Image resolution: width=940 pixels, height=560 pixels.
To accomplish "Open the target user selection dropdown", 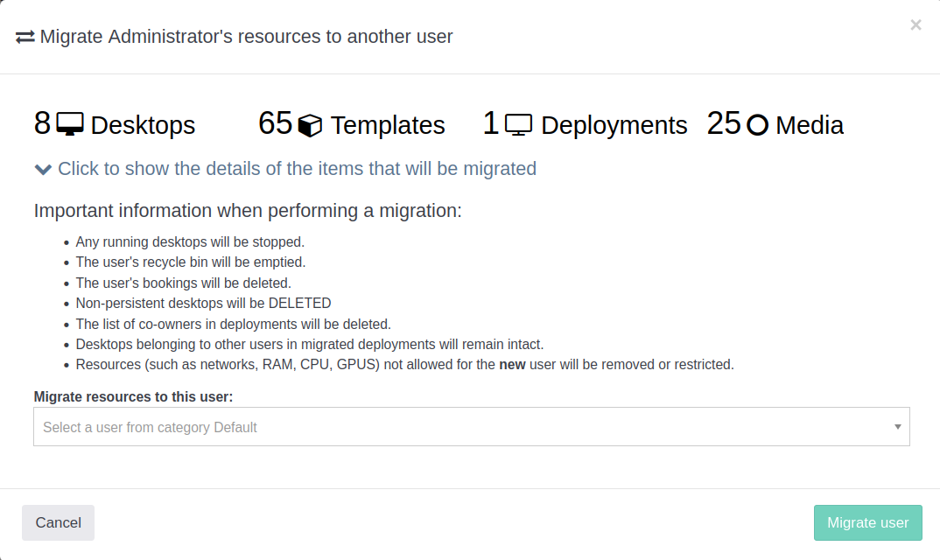I will click(x=464, y=427).
